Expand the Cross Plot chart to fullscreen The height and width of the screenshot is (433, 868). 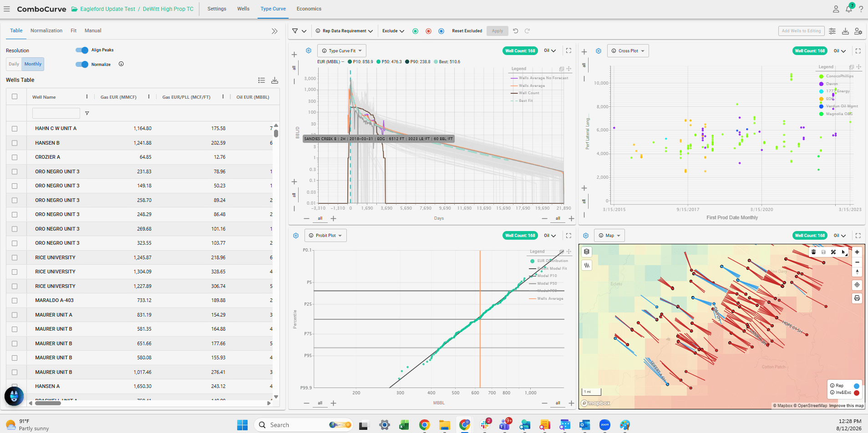tap(858, 51)
